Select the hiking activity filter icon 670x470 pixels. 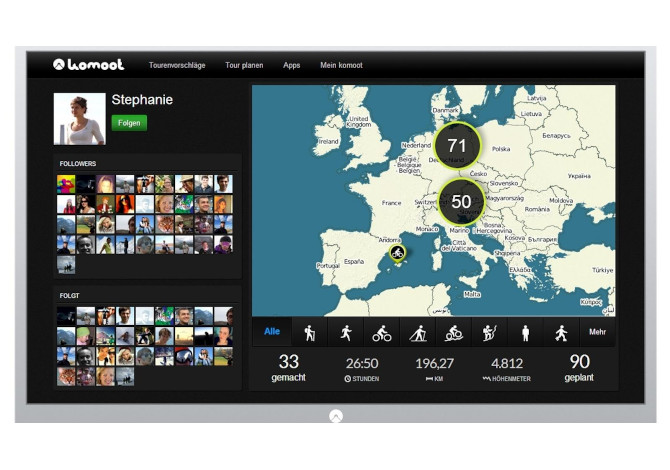pyautogui.click(x=309, y=333)
